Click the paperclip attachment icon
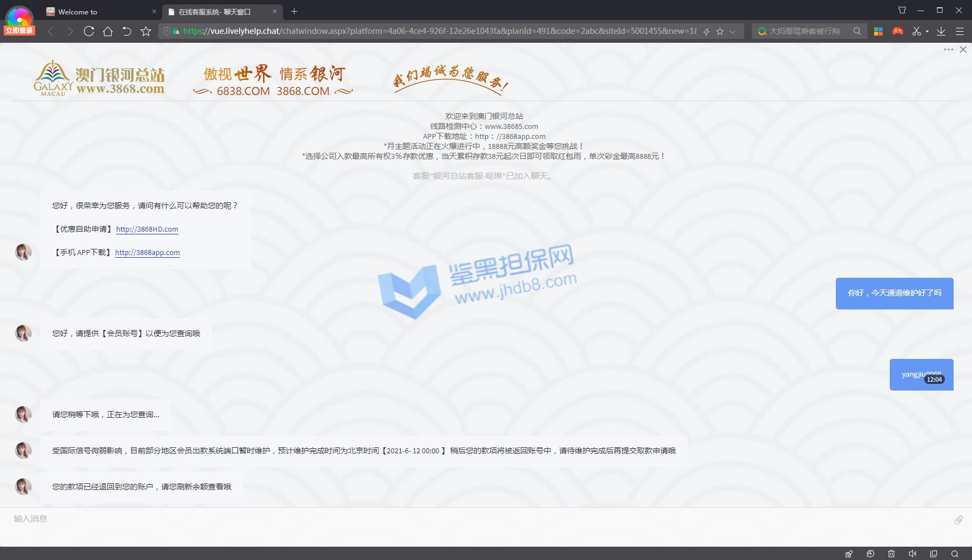The width and height of the screenshot is (972, 560). pos(959,519)
